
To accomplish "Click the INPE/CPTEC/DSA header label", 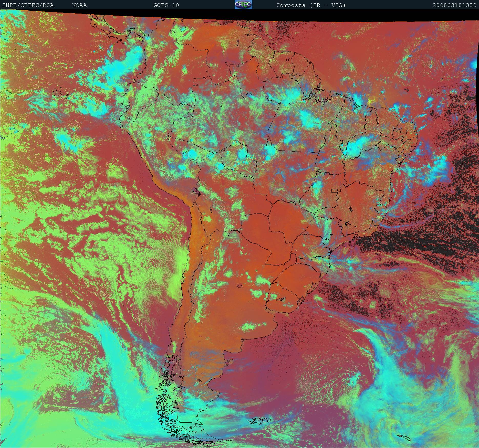I will click(x=28, y=5).
